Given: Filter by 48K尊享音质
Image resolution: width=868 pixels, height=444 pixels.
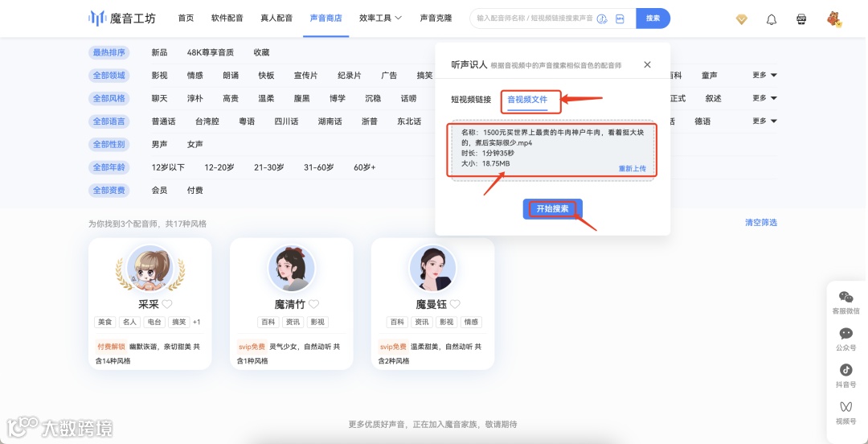Looking at the screenshot, I should click(x=211, y=52).
